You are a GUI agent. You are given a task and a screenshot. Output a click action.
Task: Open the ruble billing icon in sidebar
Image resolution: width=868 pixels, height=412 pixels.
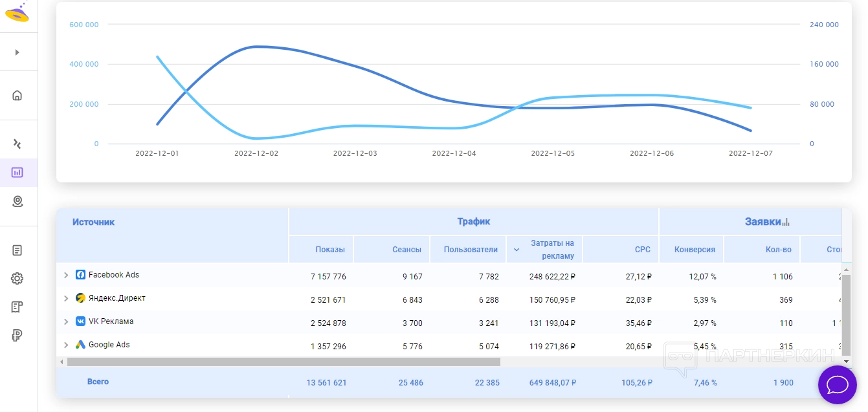coord(17,335)
